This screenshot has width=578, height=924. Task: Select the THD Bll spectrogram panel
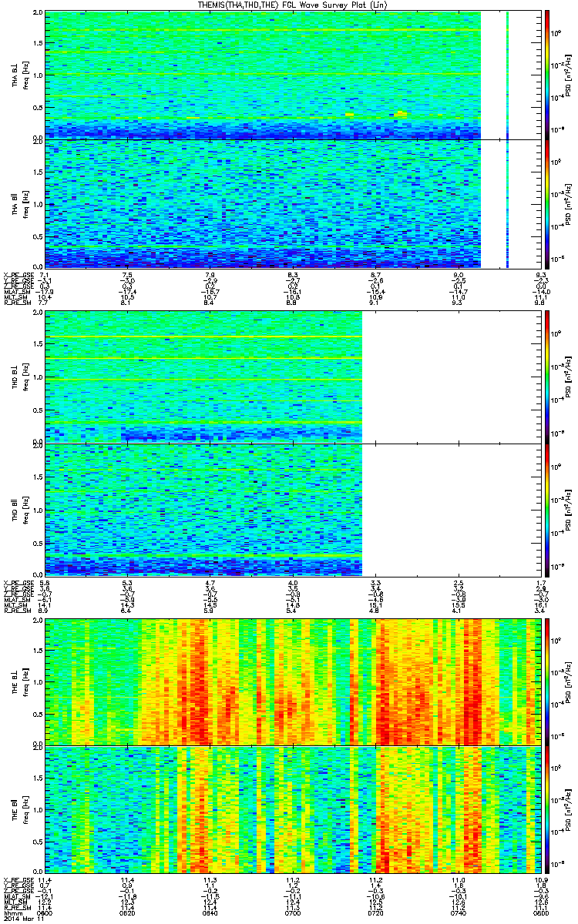pyautogui.click(x=293, y=510)
